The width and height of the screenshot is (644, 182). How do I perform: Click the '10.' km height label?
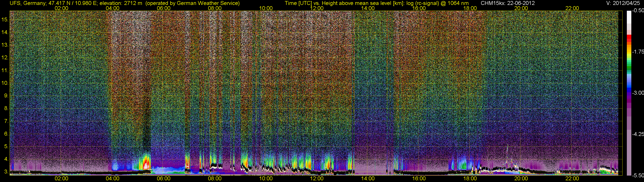5,83
